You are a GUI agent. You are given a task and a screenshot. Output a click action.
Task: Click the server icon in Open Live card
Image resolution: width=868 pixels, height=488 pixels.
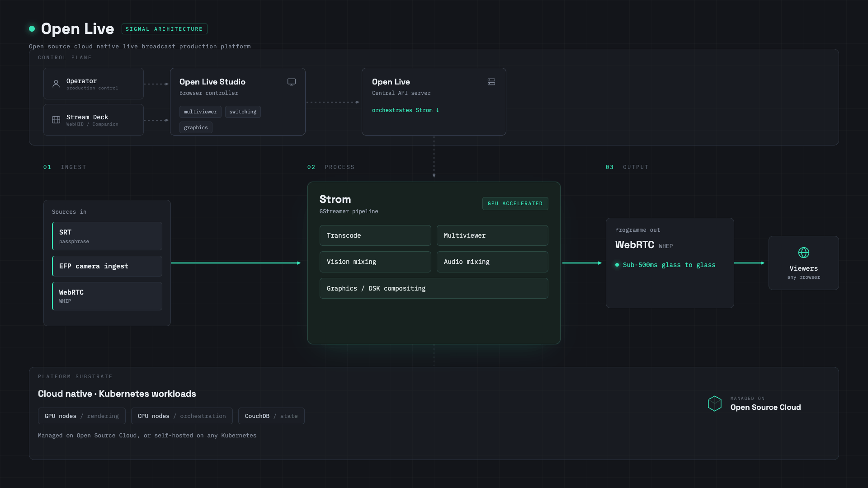[491, 82]
